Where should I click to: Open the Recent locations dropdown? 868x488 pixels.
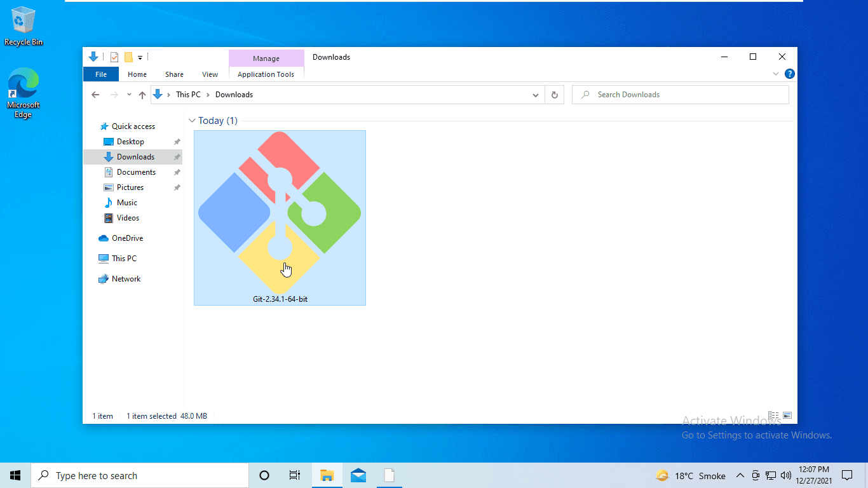tap(129, 95)
